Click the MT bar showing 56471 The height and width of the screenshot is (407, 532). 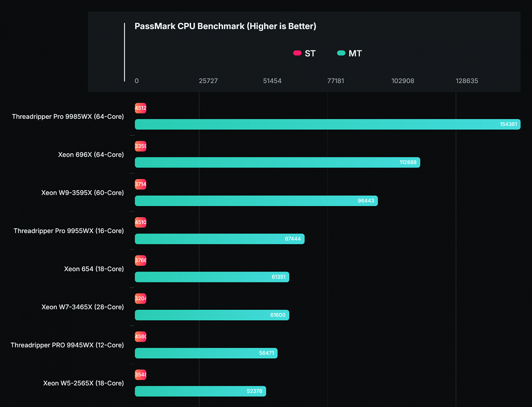click(206, 353)
